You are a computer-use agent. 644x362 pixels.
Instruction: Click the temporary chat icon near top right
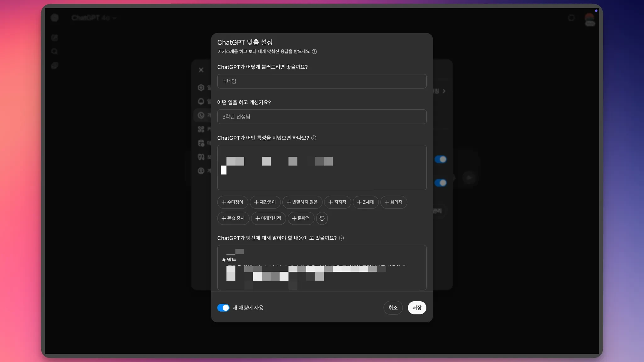[x=572, y=18]
